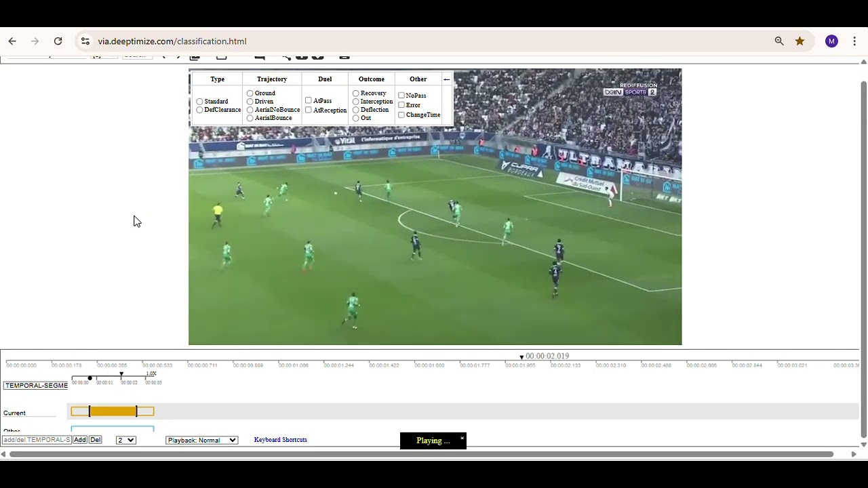Click the 00:00:01.600 timeline tick label
The width and height of the screenshot is (868, 488).
429,365
